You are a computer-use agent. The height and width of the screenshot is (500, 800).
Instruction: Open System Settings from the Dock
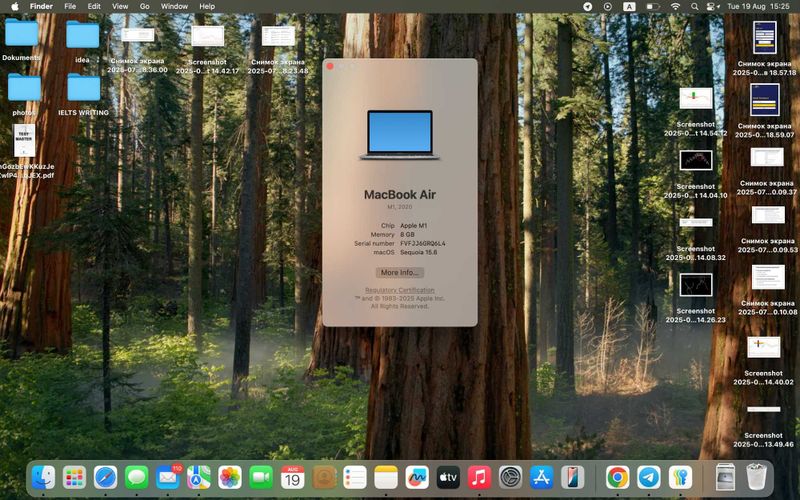tap(510, 478)
